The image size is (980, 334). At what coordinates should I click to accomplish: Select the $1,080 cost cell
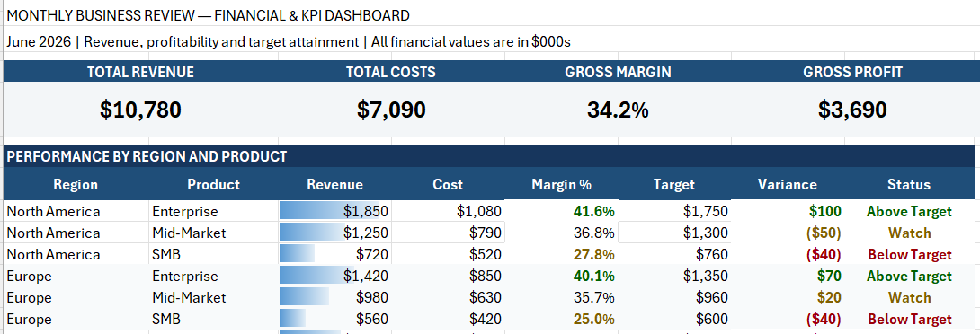[448, 211]
